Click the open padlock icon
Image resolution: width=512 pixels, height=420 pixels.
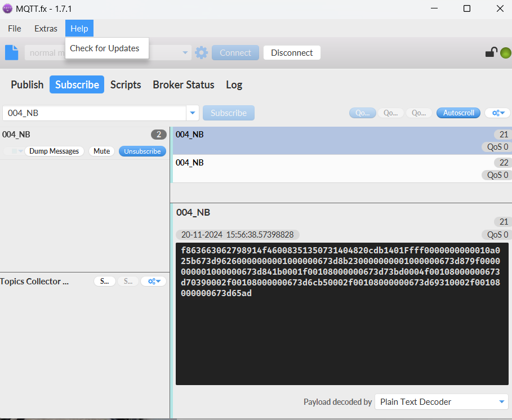point(491,52)
